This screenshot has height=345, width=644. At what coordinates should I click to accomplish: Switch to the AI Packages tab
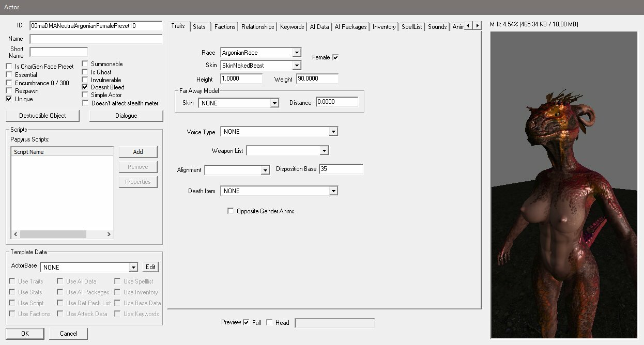(x=350, y=27)
